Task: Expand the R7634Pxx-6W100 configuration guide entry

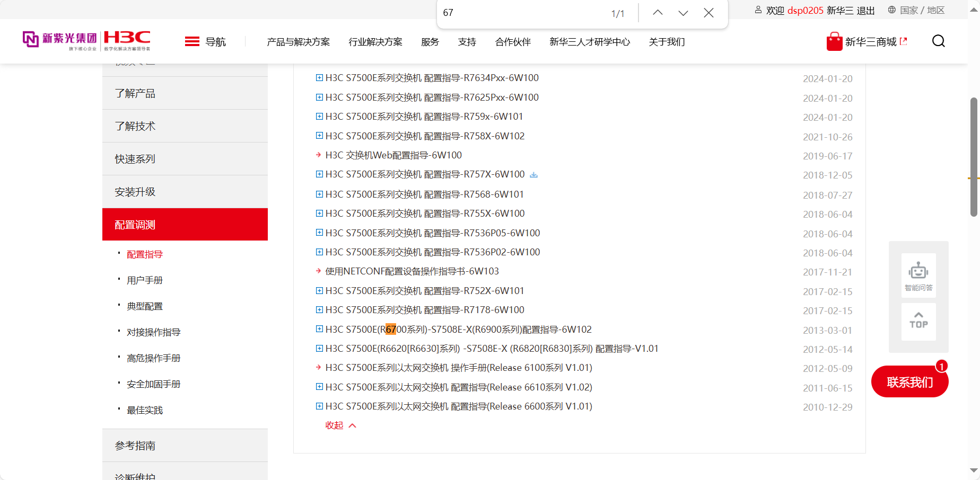Action: 319,78
